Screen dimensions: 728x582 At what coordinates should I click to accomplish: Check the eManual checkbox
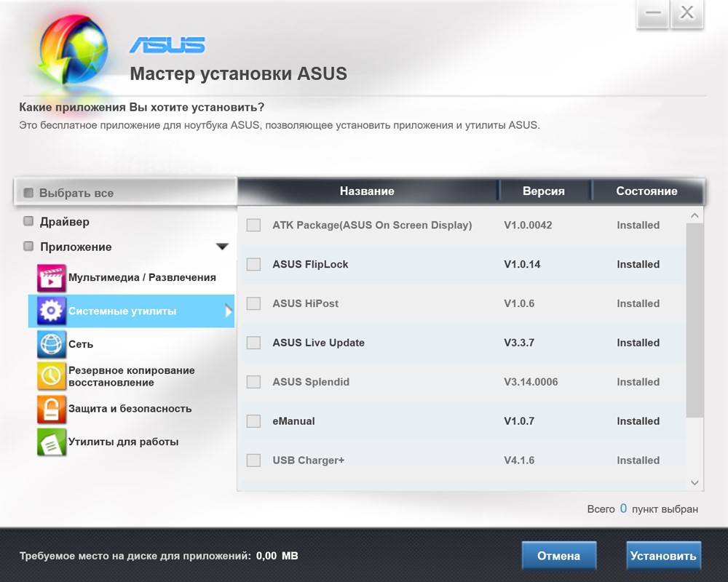tap(253, 421)
